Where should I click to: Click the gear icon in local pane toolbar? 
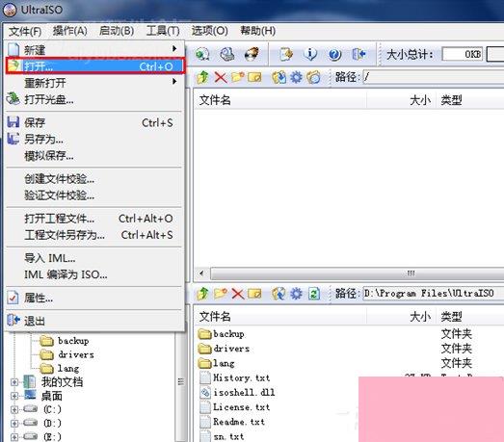[296, 294]
